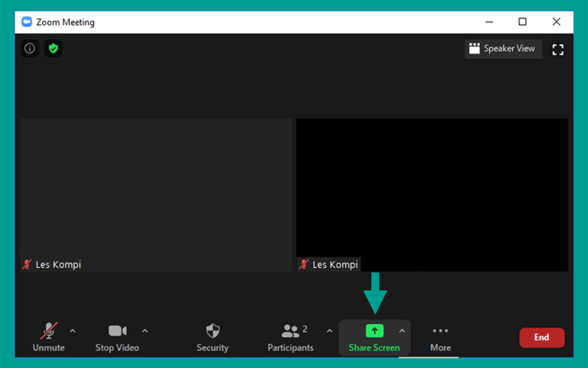Open the Security menu
Image resolution: width=588 pixels, height=368 pixels.
click(x=212, y=337)
